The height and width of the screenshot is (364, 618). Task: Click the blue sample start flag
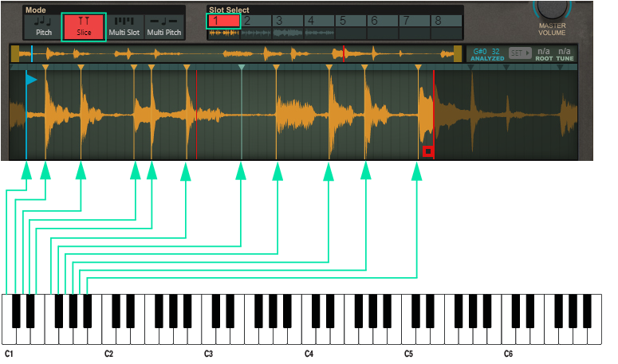pyautogui.click(x=32, y=80)
